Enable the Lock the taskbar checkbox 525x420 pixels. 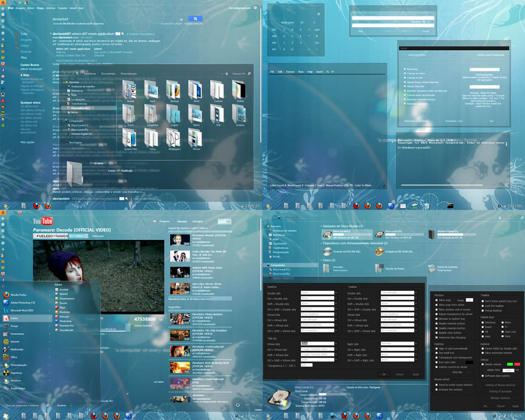point(483,306)
